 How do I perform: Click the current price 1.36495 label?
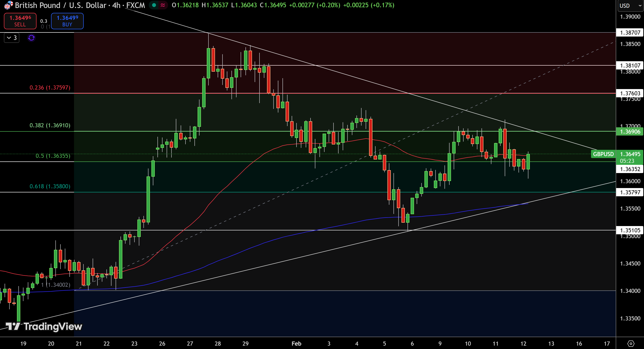tap(630, 154)
